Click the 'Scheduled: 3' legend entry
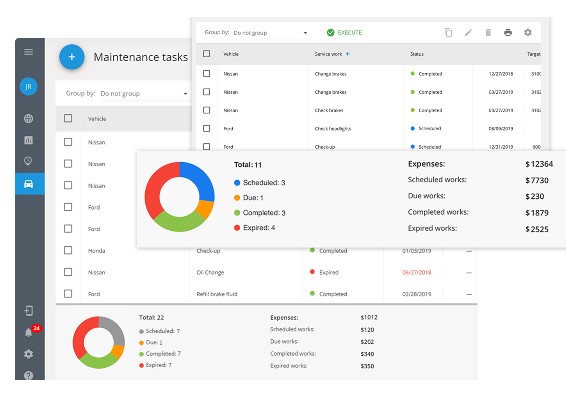 click(x=260, y=183)
